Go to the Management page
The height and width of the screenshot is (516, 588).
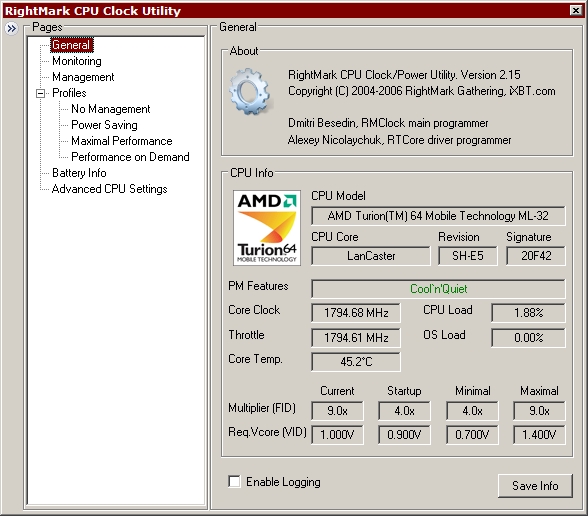click(83, 77)
